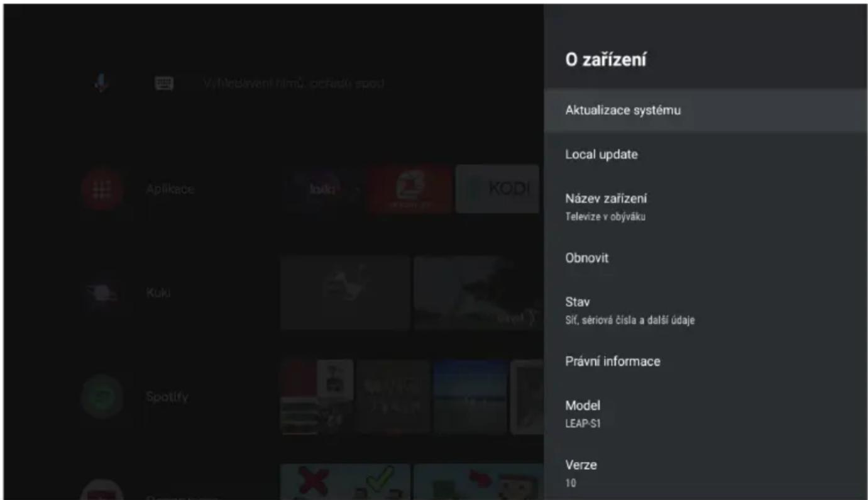
Task: Click the Aplikace row label
Action: coord(170,189)
